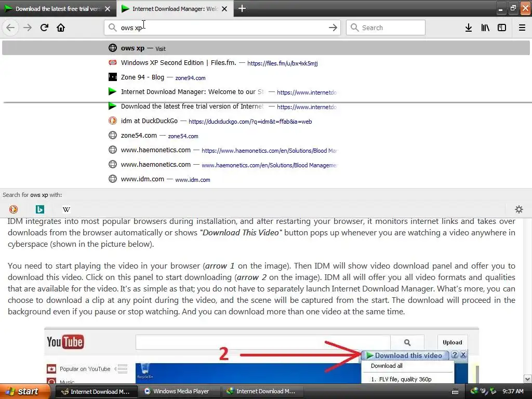Click the YouTube logo in page image
Viewport: 532px width, 399px height.
65,342
